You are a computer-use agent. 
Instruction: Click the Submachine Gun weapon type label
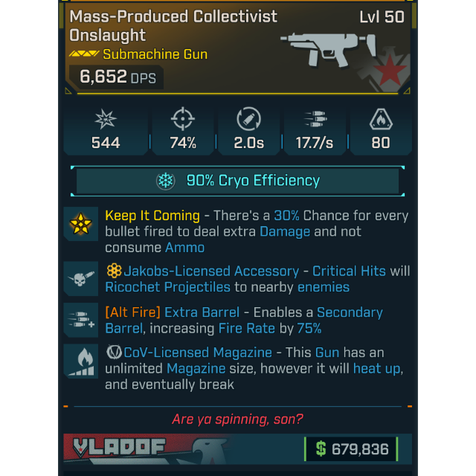(x=155, y=54)
